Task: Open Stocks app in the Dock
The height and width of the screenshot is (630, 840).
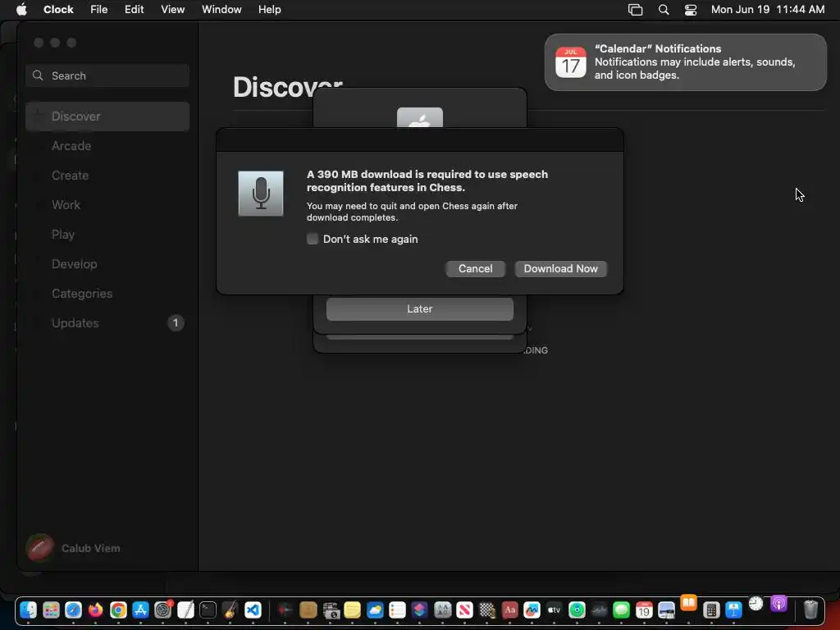Action: click(600, 609)
